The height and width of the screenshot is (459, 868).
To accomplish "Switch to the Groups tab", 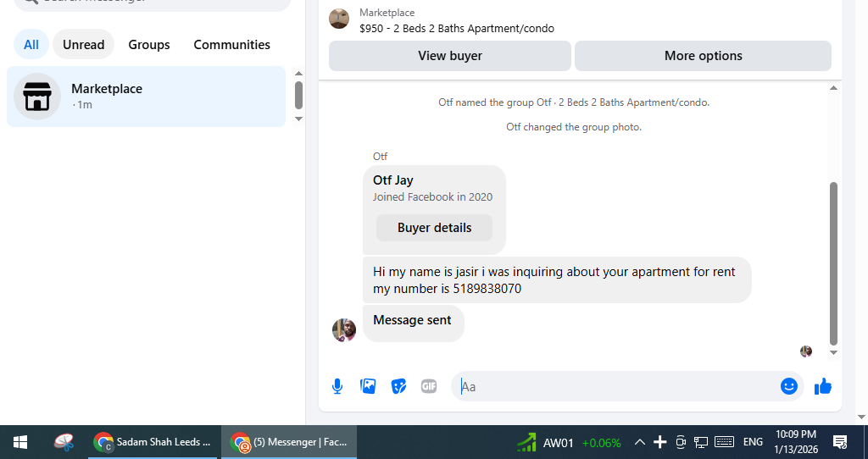I will coord(149,44).
